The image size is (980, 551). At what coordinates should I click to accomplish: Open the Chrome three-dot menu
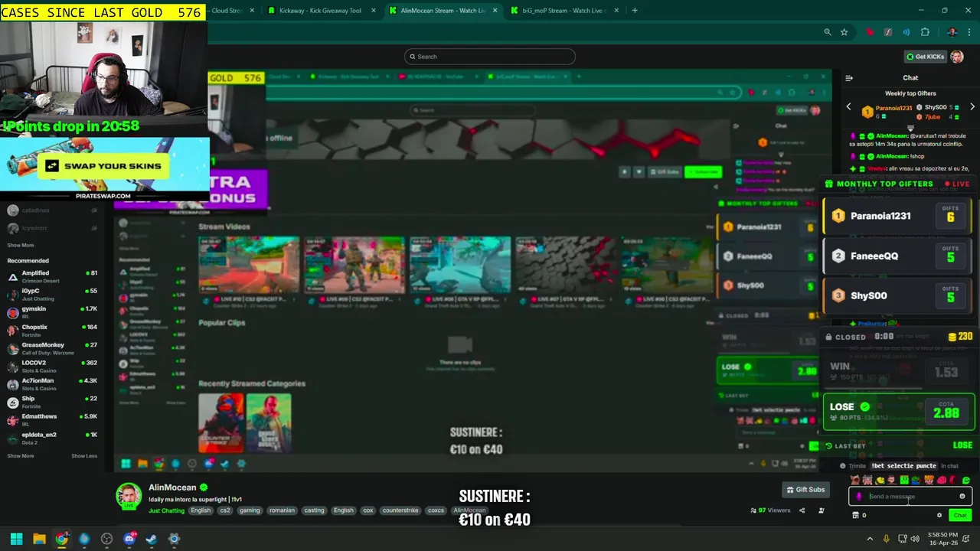969,32
